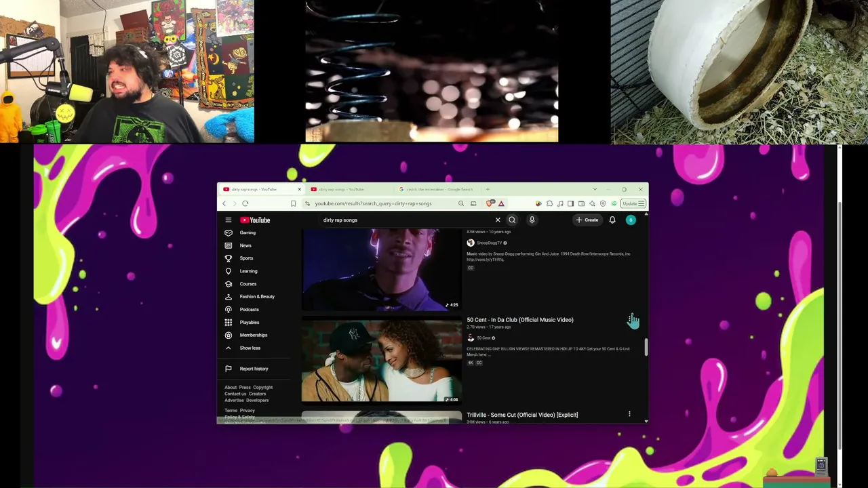Reload the page with the refresh icon
This screenshot has width=868, height=488.
click(245, 203)
